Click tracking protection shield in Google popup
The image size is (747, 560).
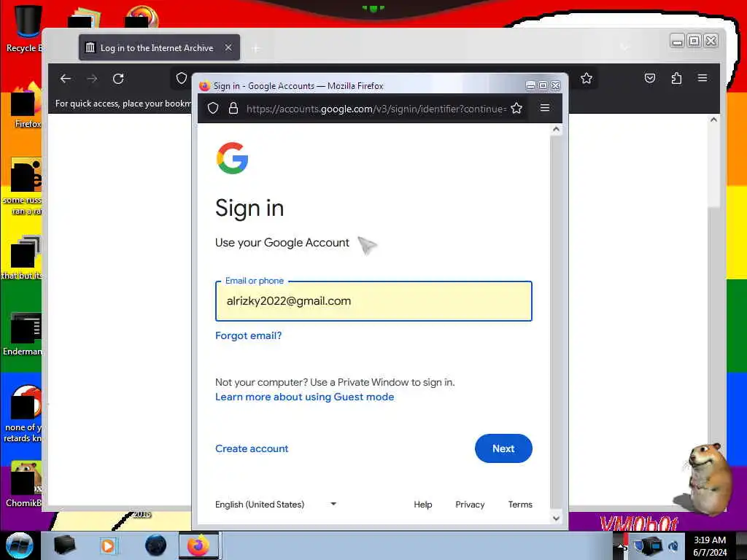(x=213, y=109)
